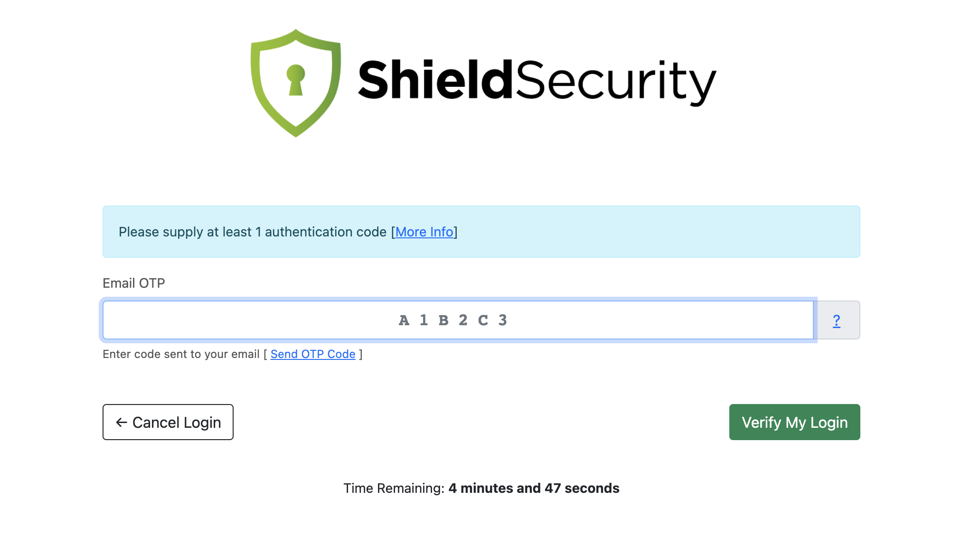Click the Email OTP label

click(133, 283)
